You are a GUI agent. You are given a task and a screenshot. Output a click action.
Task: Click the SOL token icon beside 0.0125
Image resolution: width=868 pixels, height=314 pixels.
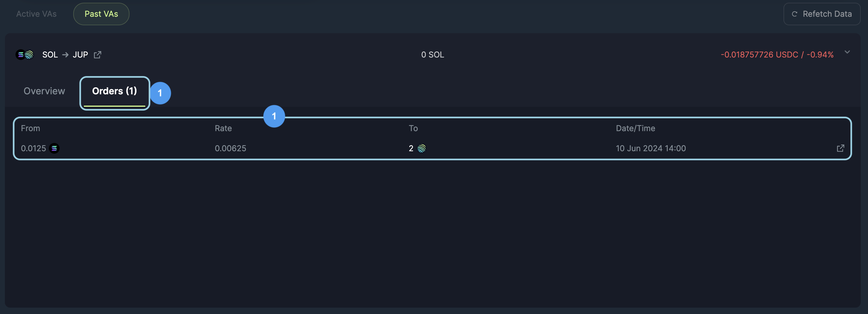point(54,148)
